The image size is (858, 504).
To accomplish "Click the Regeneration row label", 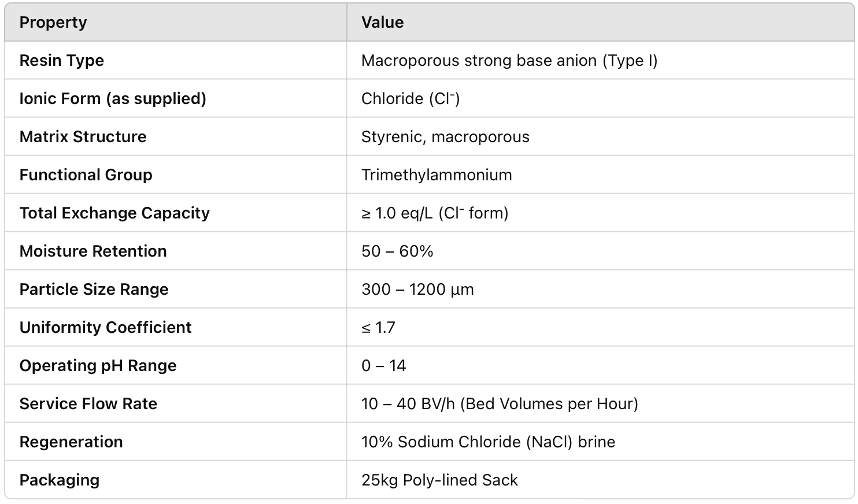I will pyautogui.click(x=71, y=442).
